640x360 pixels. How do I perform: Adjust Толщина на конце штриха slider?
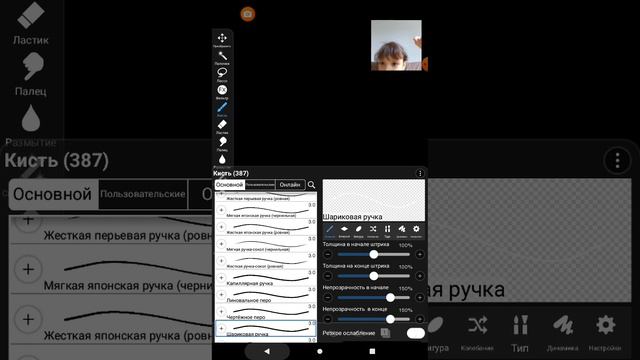click(x=373, y=276)
